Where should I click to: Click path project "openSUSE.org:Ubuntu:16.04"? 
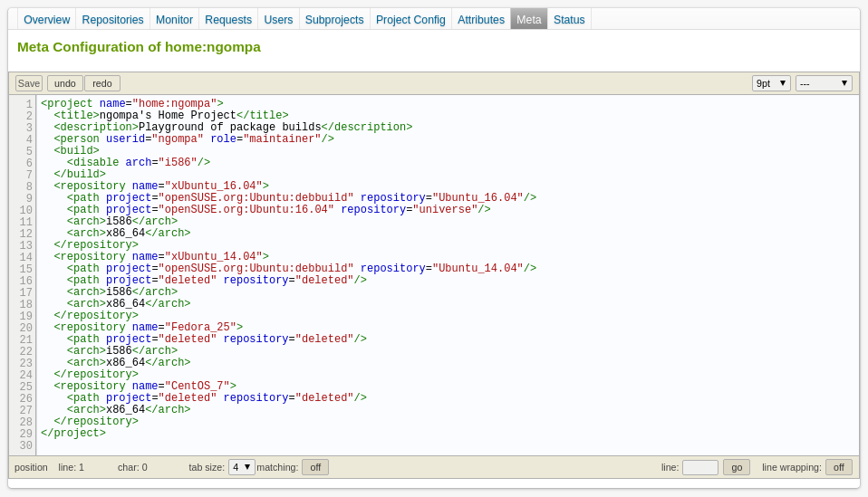[246, 209]
